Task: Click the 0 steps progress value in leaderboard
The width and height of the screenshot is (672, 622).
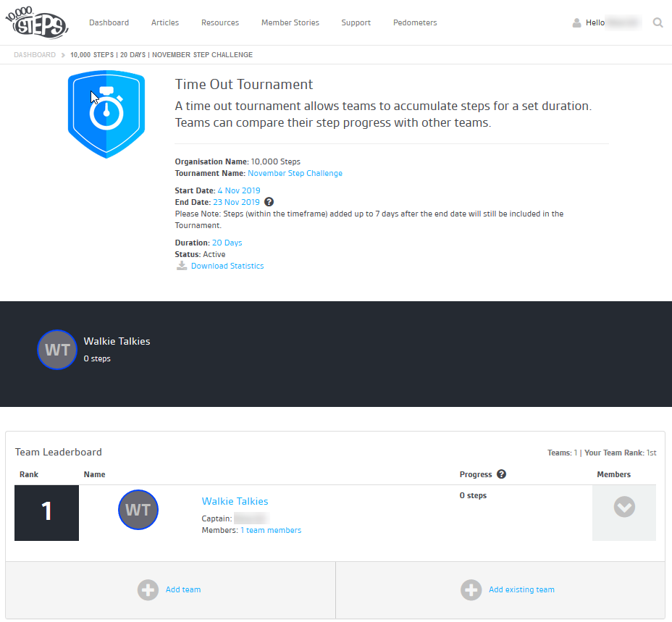Action: point(473,495)
